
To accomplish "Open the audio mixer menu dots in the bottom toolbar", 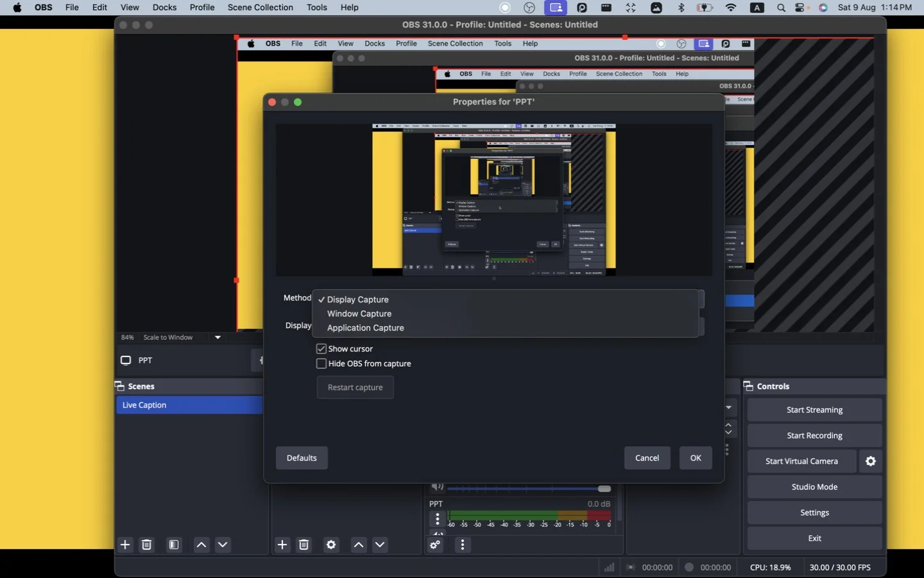I will [x=463, y=545].
